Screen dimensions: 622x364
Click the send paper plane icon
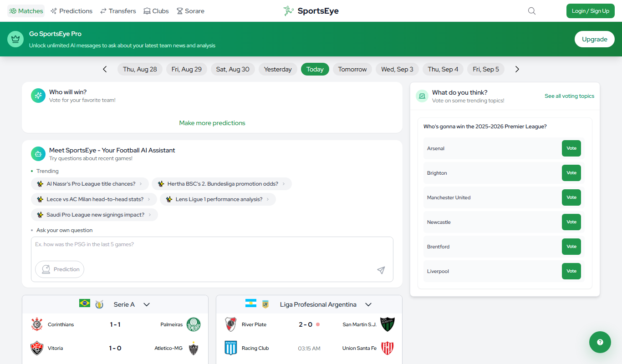point(381,270)
